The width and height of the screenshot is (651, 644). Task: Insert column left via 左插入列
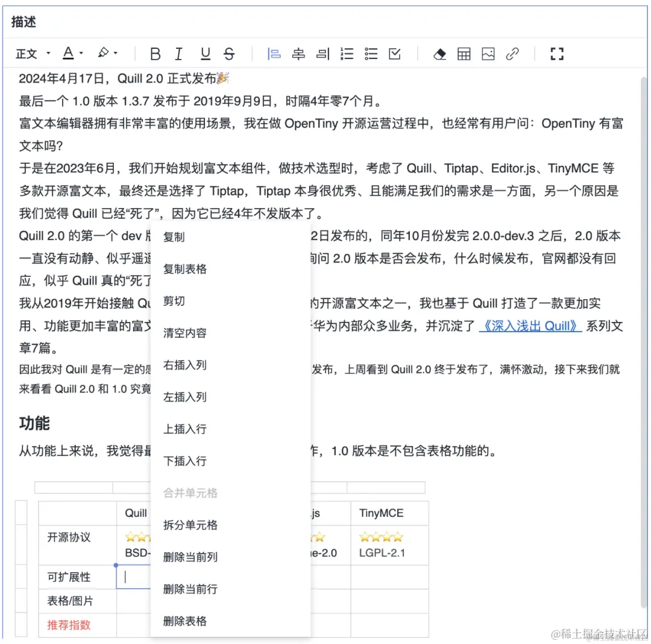230,397
